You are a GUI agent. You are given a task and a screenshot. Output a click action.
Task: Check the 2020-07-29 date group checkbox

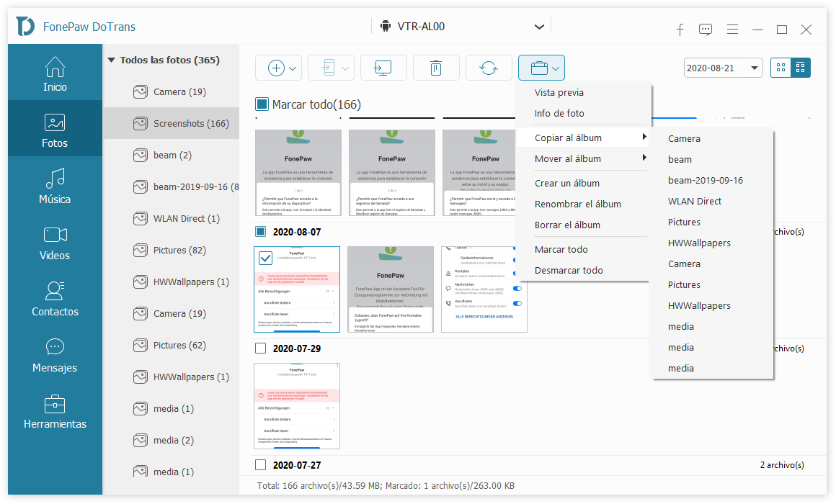tap(260, 348)
